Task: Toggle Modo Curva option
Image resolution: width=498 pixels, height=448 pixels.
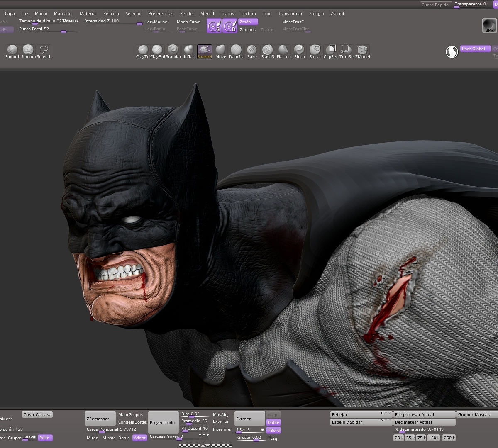Action: (x=188, y=22)
